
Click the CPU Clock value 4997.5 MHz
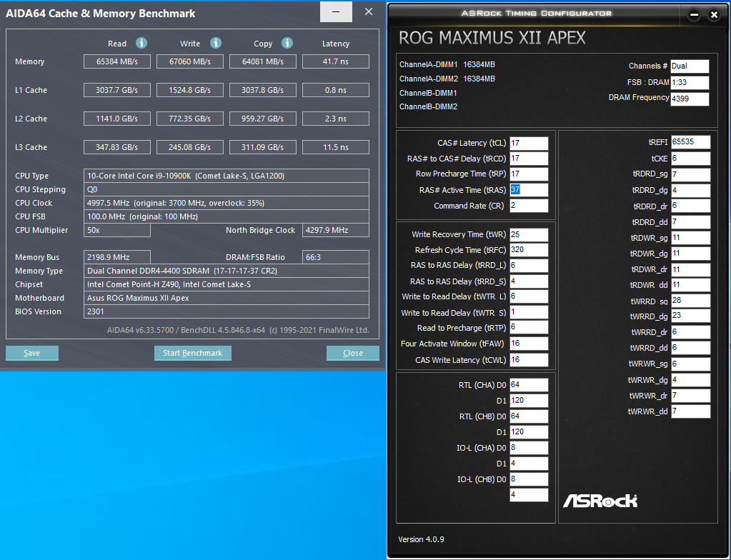(227, 203)
